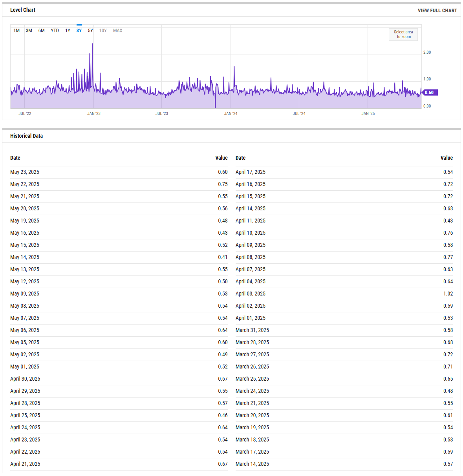Viewport: 463px width, 476px height.
Task: Click the right Value column header
Action: 447,158
